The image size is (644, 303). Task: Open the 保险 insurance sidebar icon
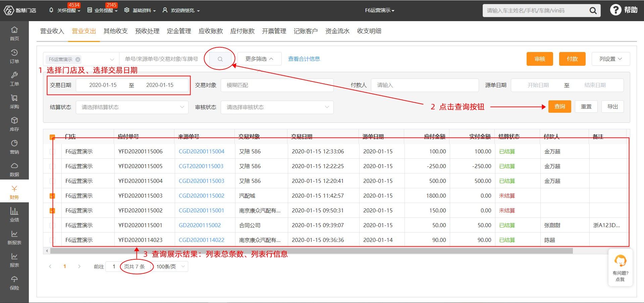coord(14,283)
